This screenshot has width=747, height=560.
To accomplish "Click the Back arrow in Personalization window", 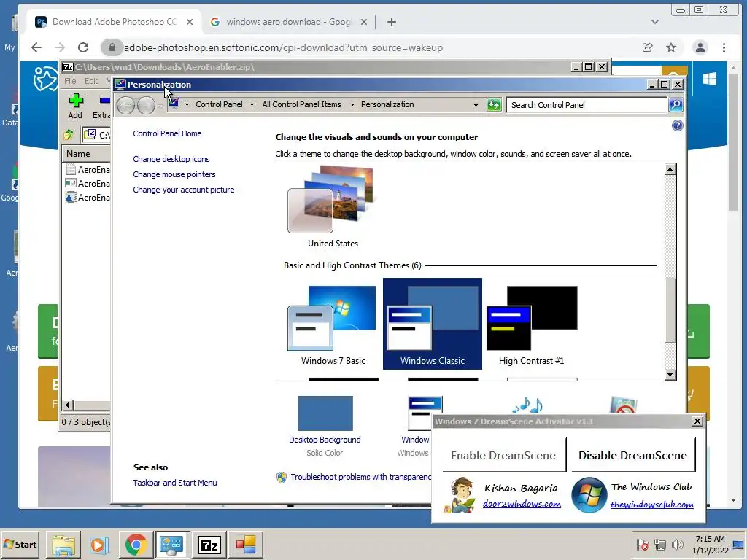I will coord(125,105).
